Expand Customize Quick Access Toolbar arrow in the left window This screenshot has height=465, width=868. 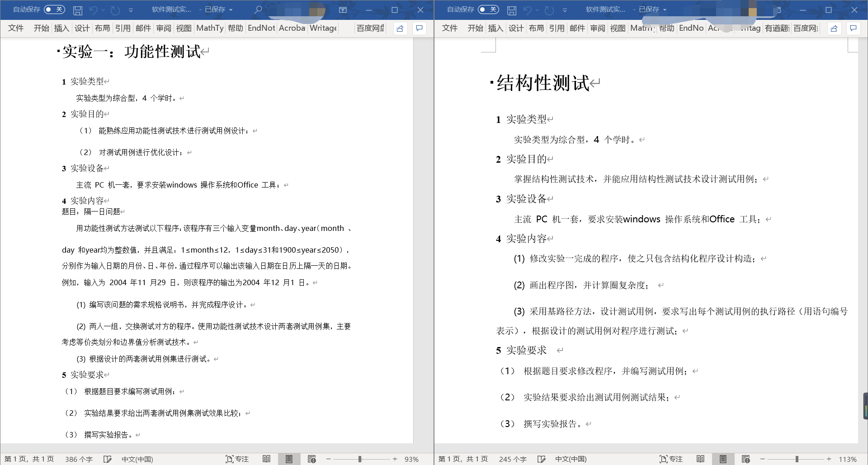click(x=131, y=10)
